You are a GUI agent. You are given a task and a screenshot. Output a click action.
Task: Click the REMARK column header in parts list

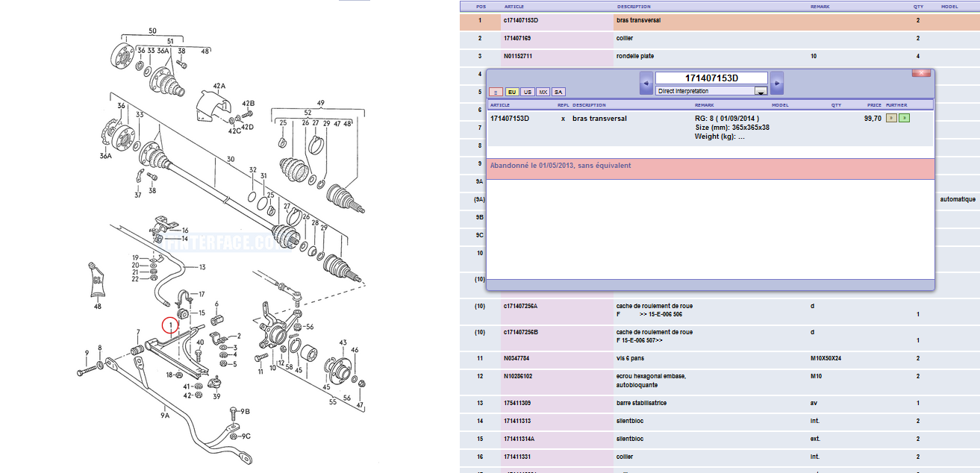point(820,6)
